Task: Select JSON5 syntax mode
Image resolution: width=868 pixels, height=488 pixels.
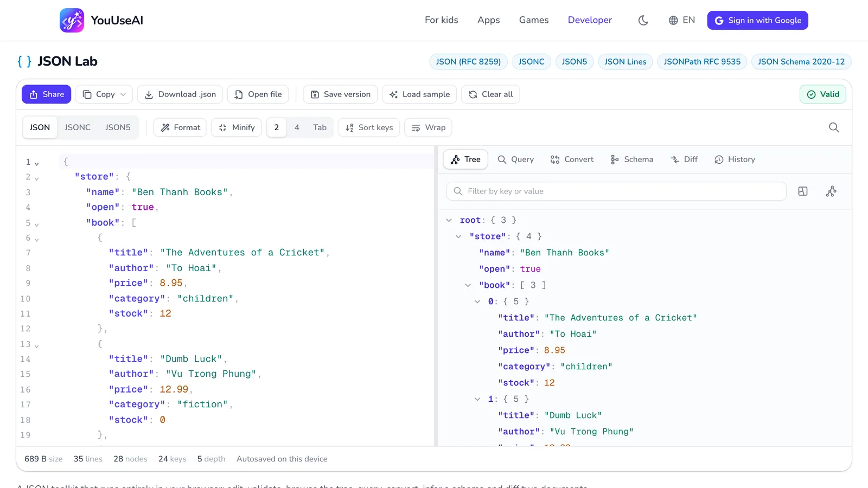Action: coord(118,127)
